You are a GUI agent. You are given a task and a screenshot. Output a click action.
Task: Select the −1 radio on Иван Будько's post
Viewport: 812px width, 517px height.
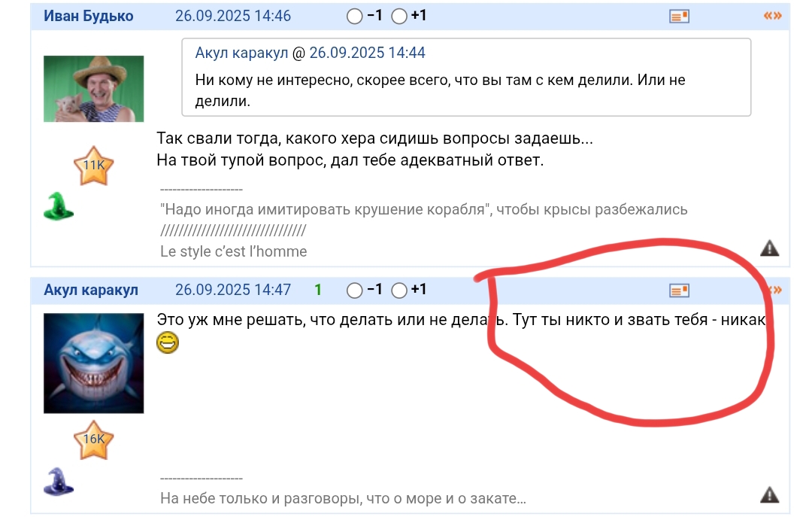click(x=354, y=17)
